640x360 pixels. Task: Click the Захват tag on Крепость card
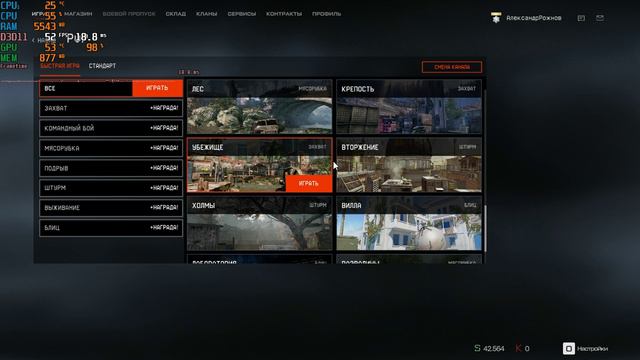pyautogui.click(x=467, y=89)
